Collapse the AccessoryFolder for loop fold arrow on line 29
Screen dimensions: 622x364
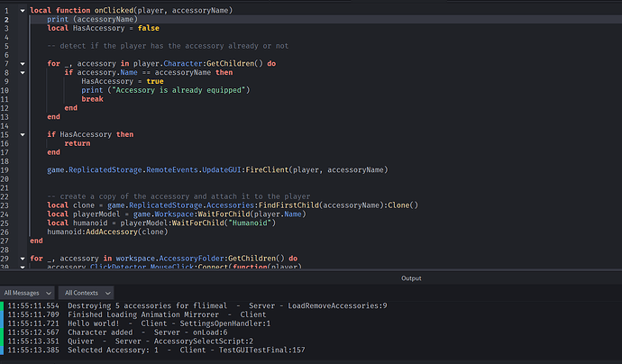pyautogui.click(x=23, y=259)
